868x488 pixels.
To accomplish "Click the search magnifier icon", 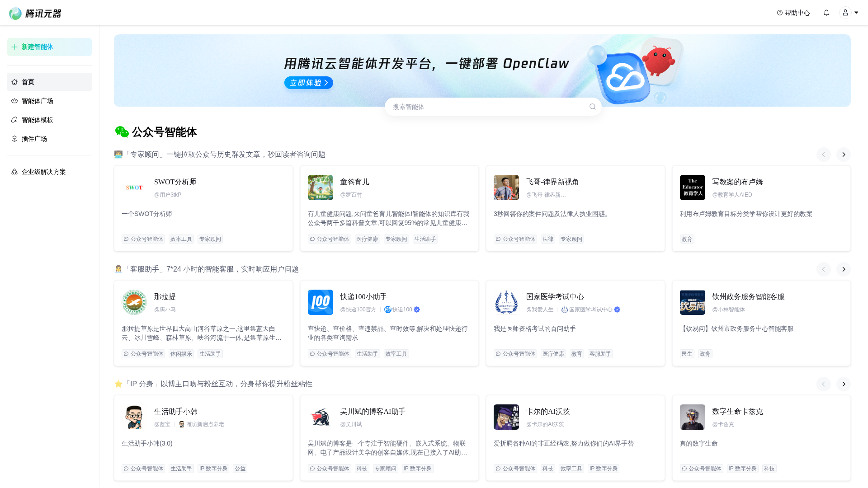I will click(592, 107).
